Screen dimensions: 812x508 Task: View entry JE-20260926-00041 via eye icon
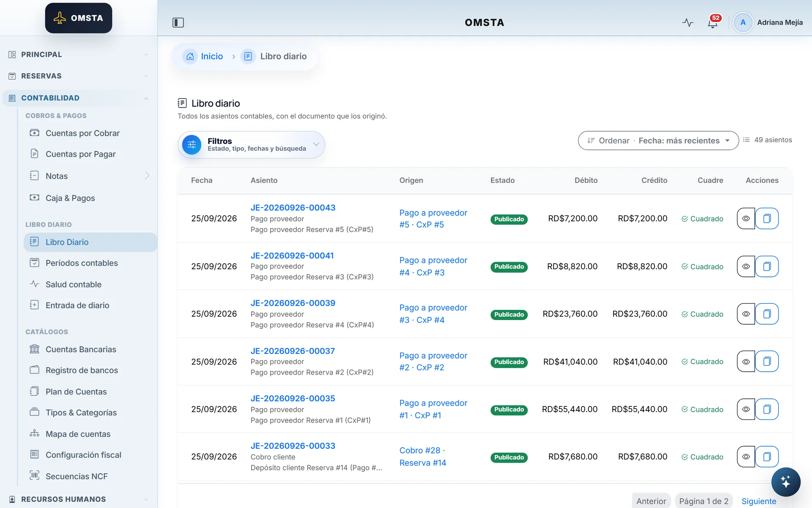[x=746, y=266]
